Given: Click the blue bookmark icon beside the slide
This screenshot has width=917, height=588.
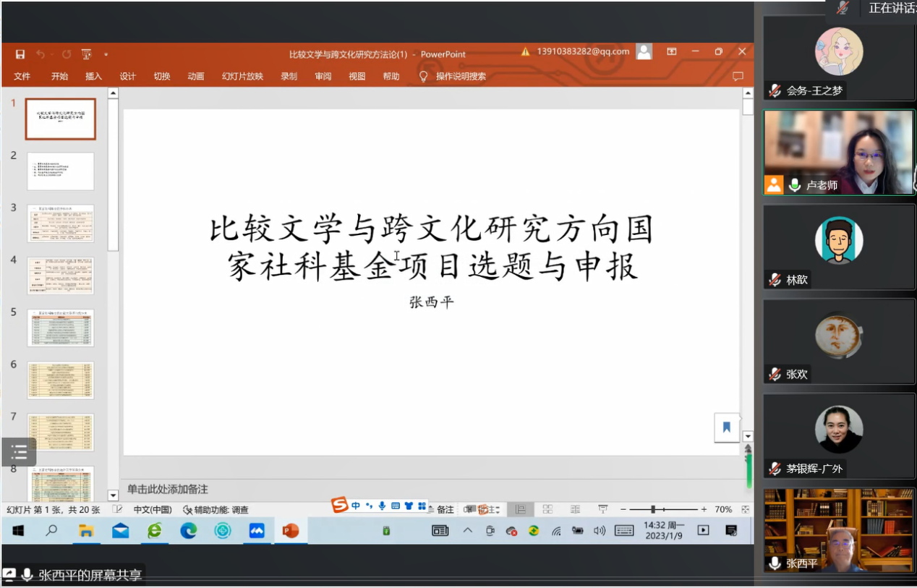Looking at the screenshot, I should (x=726, y=427).
